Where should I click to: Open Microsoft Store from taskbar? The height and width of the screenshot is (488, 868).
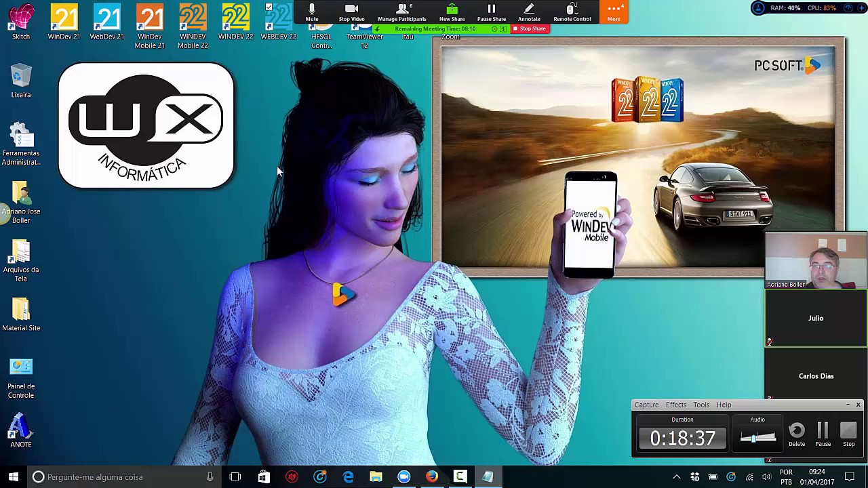pyautogui.click(x=263, y=476)
